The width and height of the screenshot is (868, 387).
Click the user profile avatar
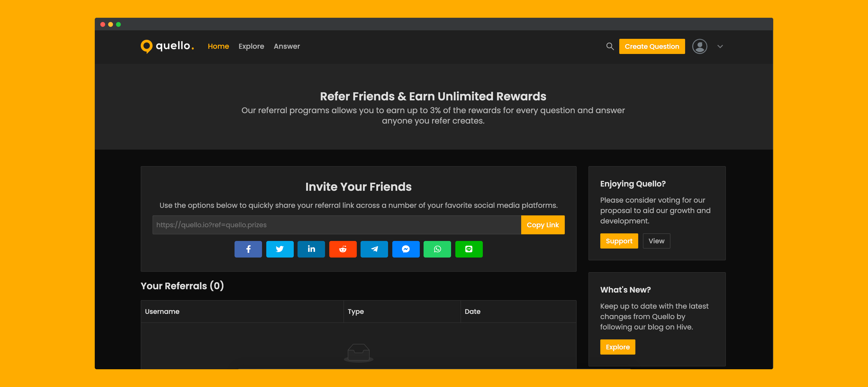(x=700, y=46)
